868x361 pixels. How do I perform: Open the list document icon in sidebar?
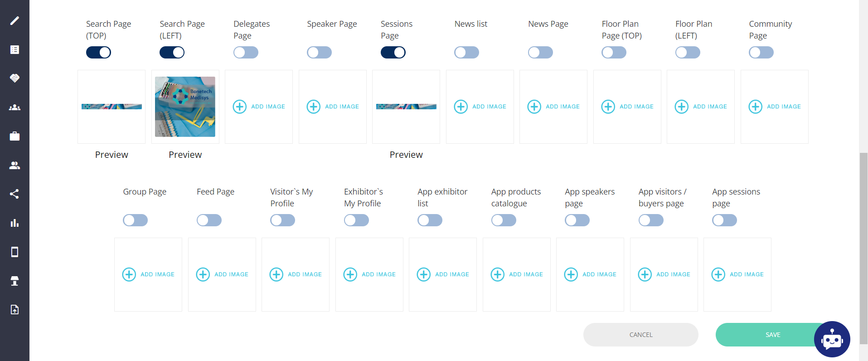click(x=15, y=50)
